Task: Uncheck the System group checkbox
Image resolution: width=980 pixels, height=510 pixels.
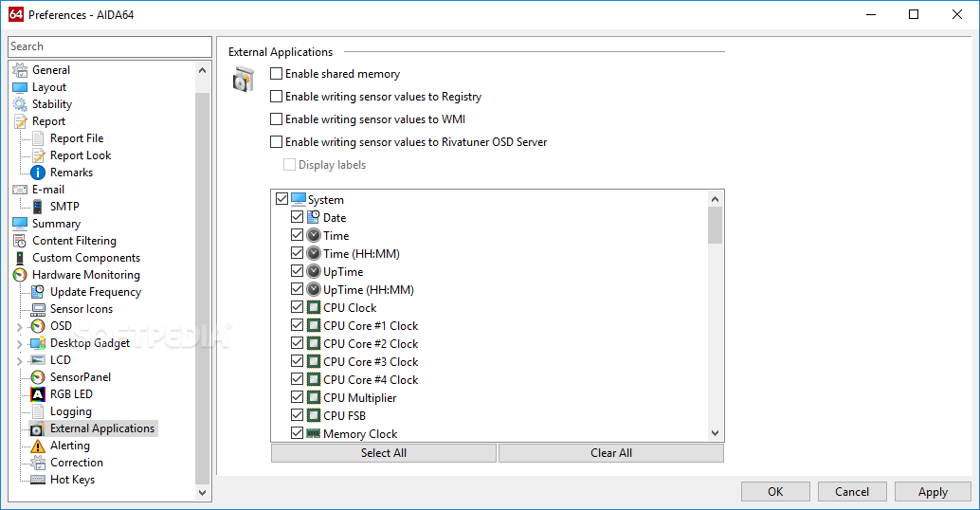Action: (x=281, y=199)
